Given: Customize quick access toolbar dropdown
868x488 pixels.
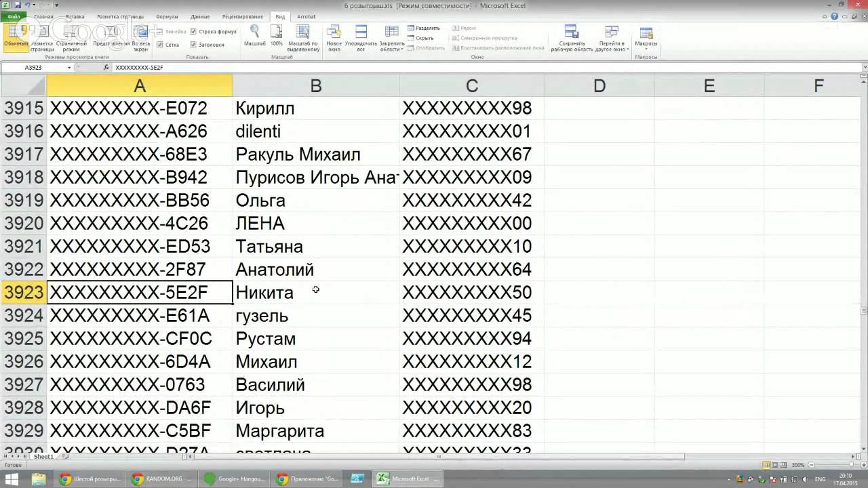Looking at the screenshot, I should tap(56, 5).
